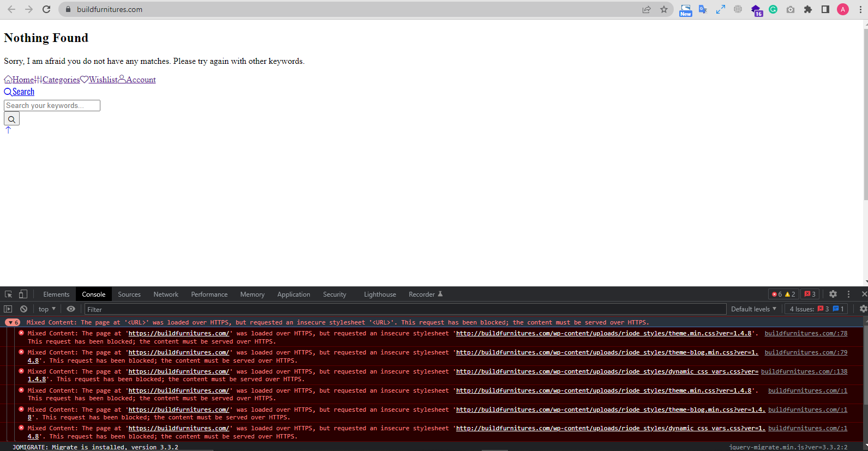The image size is (868, 451).
Task: Open the Recorder tab
Action: click(426, 294)
